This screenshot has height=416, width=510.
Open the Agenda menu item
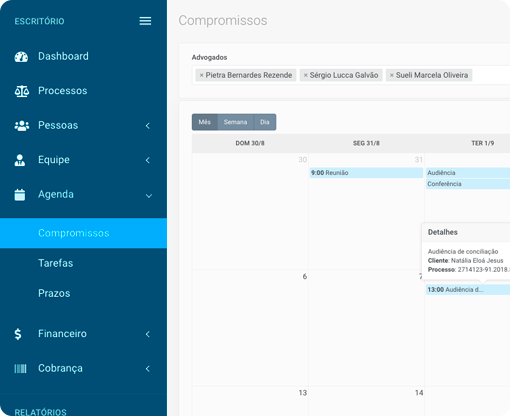click(x=56, y=194)
